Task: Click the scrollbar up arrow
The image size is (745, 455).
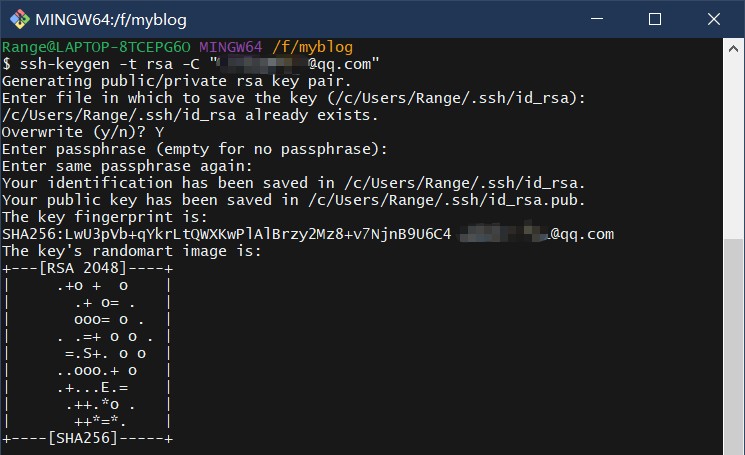Action: pyautogui.click(x=733, y=48)
